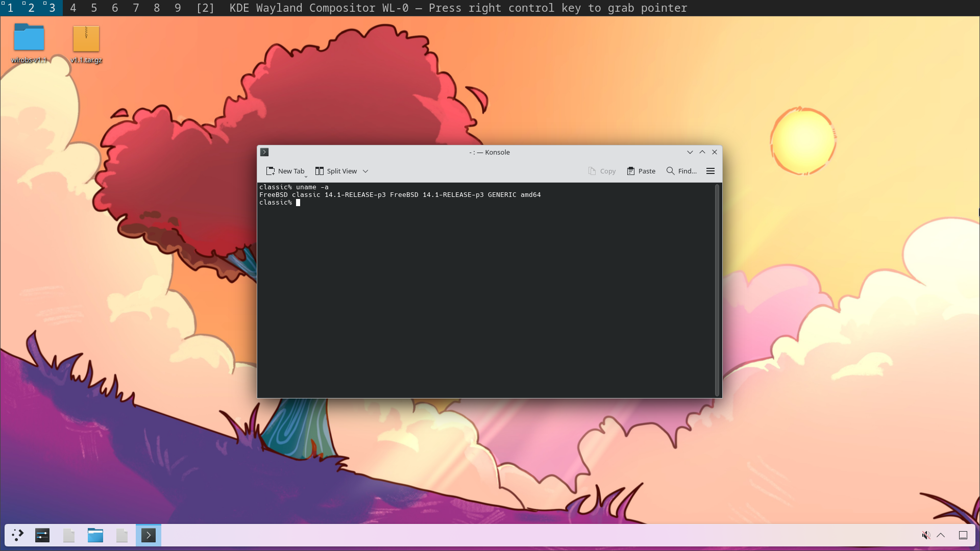Toggle Peek at Desktop button

[963, 535]
